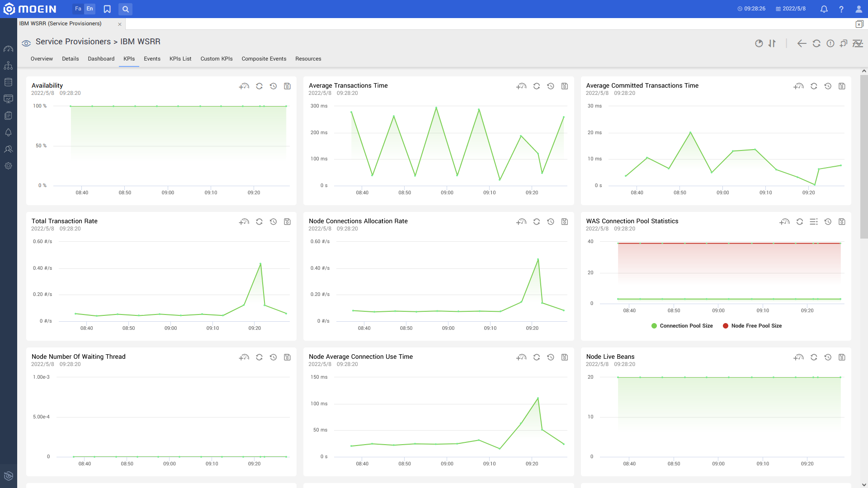Viewport: 868px width, 488px height.
Task: Click the Resources tab link
Action: point(308,58)
